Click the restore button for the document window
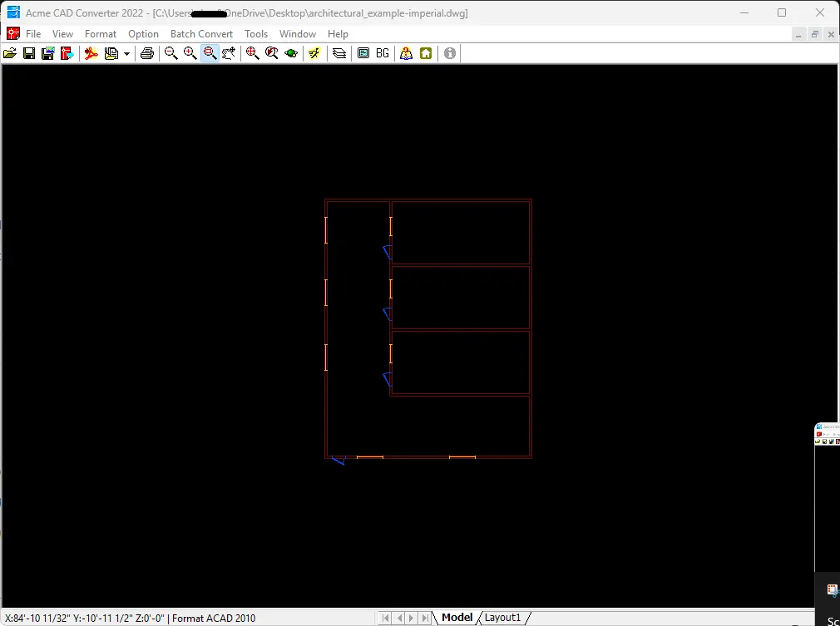 pos(815,34)
